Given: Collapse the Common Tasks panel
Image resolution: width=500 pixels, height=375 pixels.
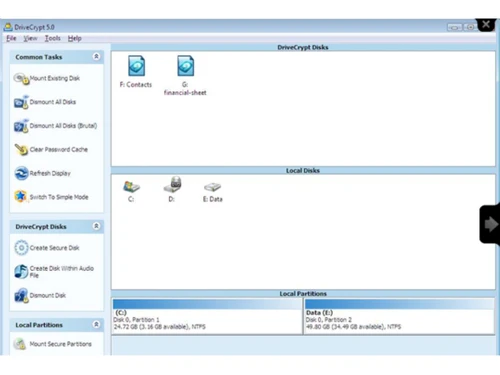Looking at the screenshot, I should [x=96, y=57].
